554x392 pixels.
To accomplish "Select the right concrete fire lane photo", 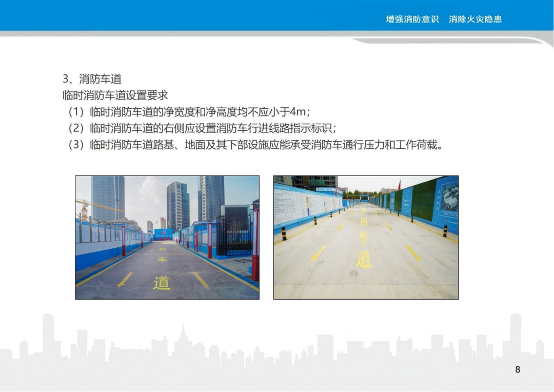I will pyautogui.click(x=366, y=238).
